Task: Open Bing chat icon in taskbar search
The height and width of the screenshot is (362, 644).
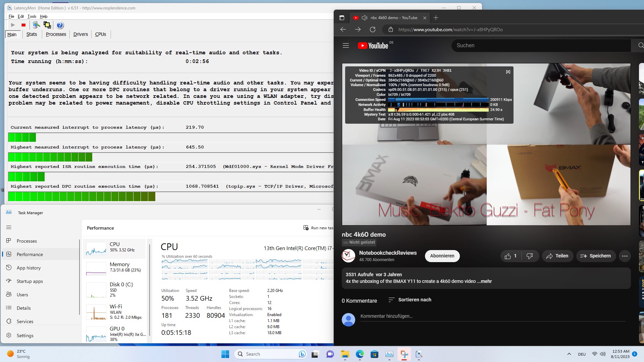Action: click(302, 354)
